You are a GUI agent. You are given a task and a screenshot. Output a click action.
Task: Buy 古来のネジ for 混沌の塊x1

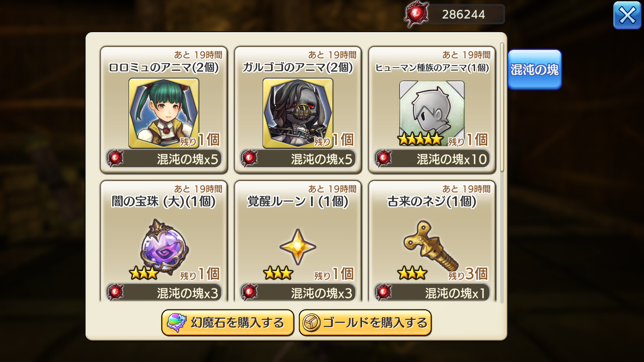click(432, 292)
